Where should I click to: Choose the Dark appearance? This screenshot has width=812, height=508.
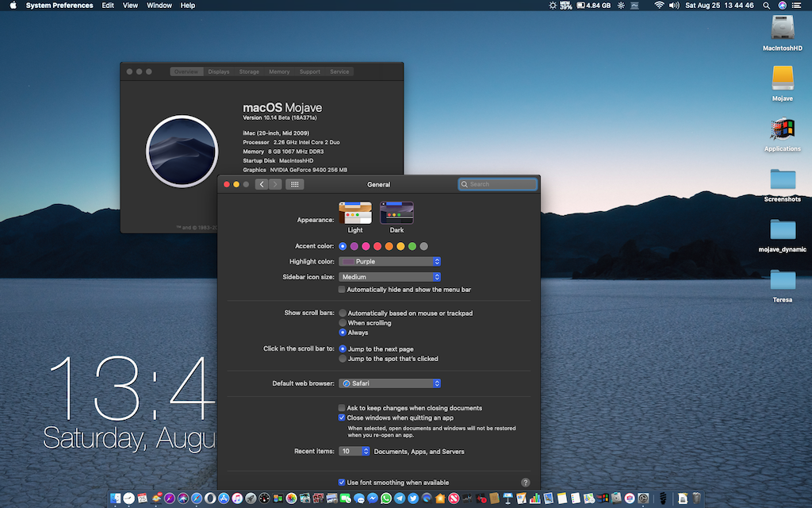click(x=396, y=213)
